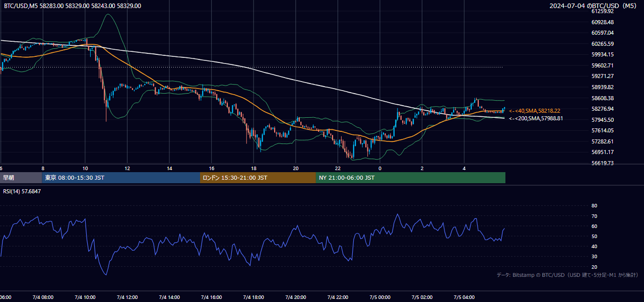Click hour label 16 under price chart
This screenshot has width=644, height=302.
click(x=212, y=168)
